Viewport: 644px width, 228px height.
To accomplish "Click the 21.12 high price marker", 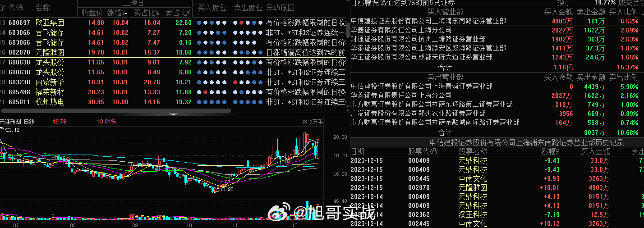I will tap(13, 130).
